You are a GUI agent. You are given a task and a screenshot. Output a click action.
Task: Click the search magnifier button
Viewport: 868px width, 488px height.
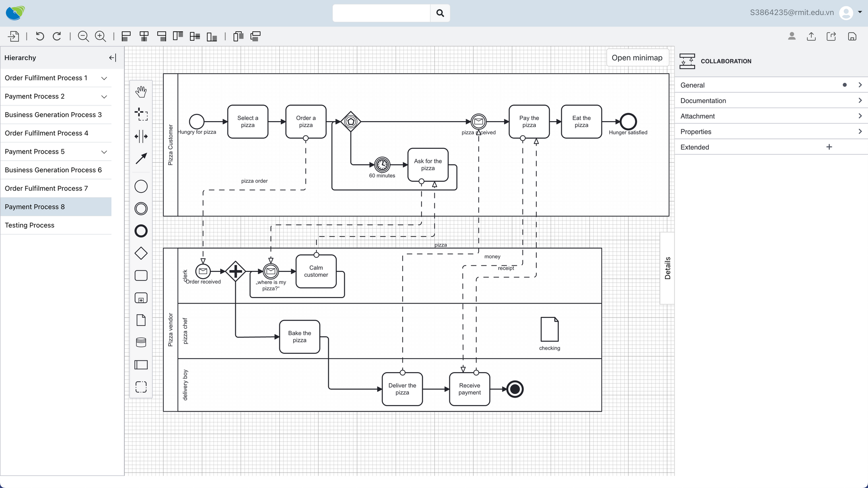pos(440,13)
